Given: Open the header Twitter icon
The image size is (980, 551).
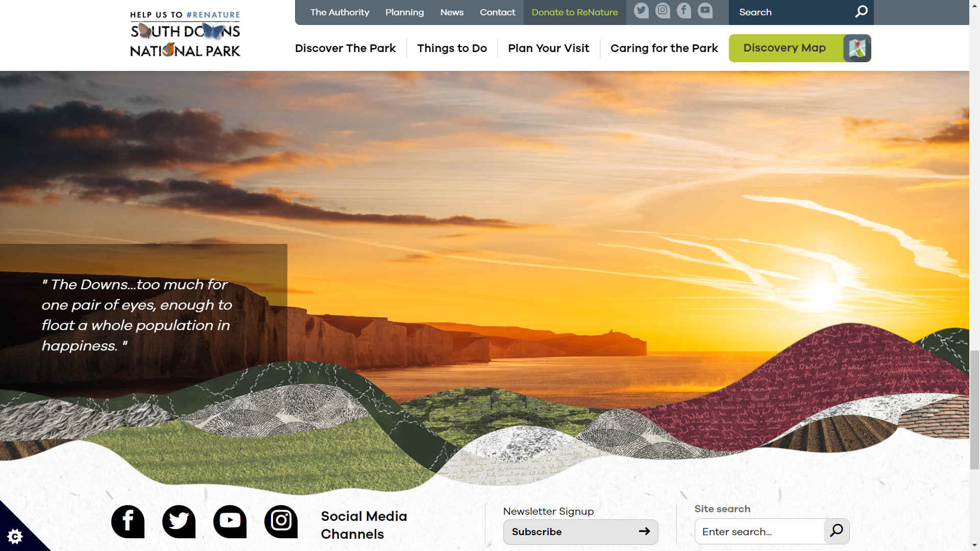Looking at the screenshot, I should click(641, 10).
